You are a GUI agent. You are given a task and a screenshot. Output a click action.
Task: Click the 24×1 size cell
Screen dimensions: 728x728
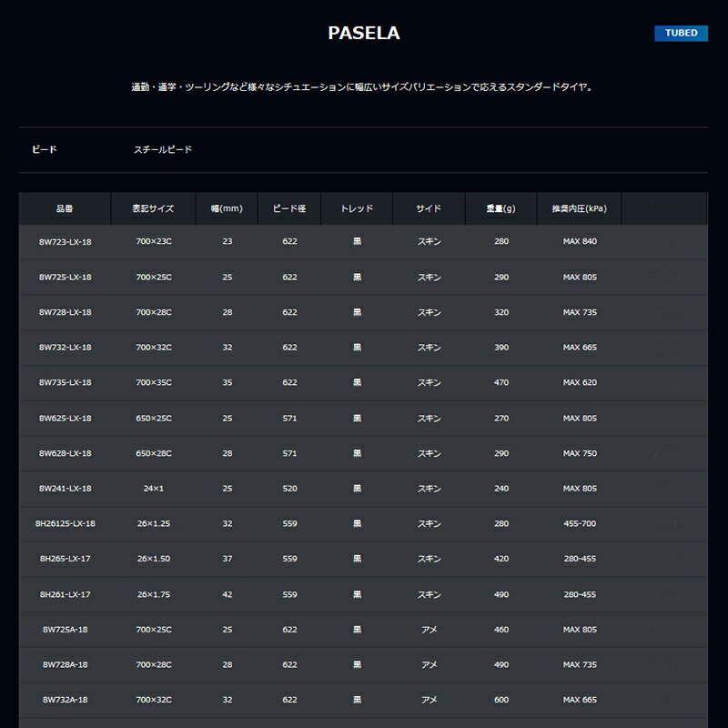coord(154,489)
